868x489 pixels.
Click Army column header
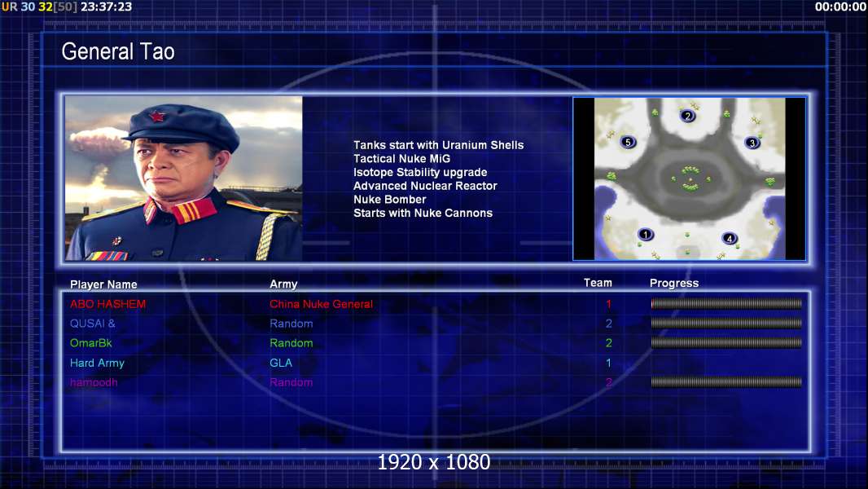(x=283, y=284)
